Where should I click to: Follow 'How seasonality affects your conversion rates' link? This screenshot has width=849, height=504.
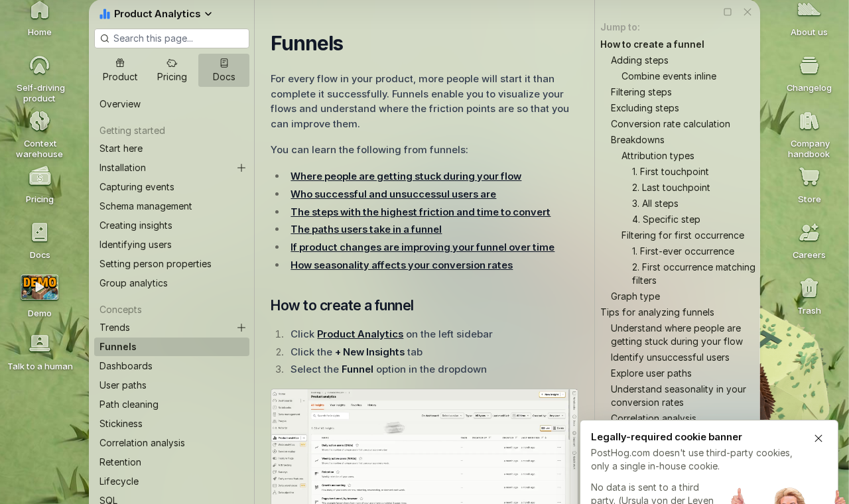[x=401, y=265]
